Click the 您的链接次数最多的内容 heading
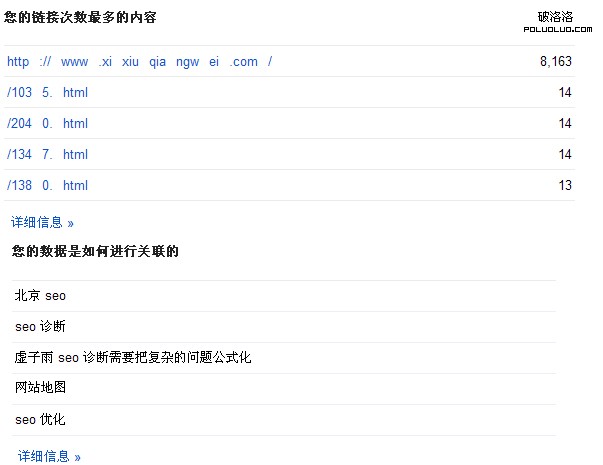This screenshot has width=603, height=465. point(80,18)
